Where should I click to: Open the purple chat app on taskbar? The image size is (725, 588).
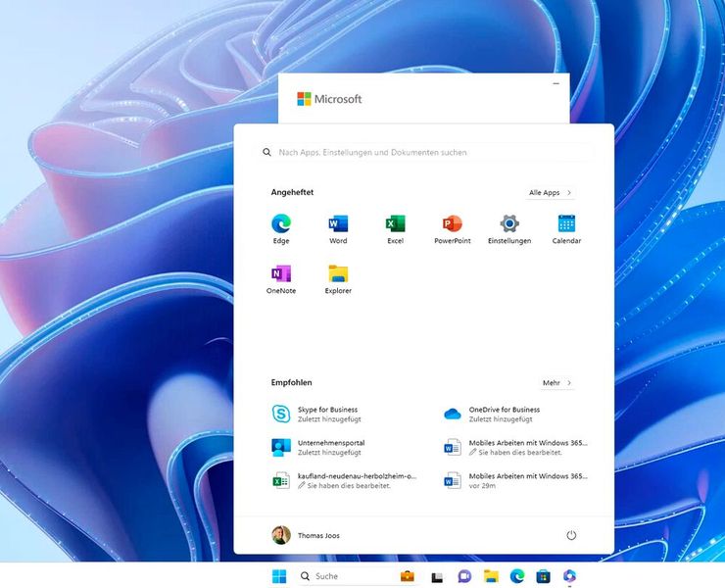click(x=464, y=576)
